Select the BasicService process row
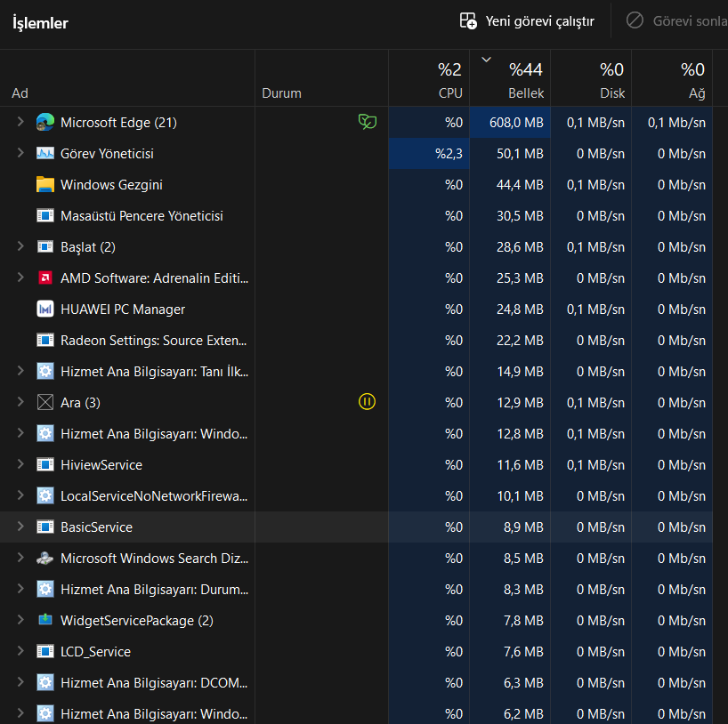Image resolution: width=728 pixels, height=724 pixels. point(356,527)
